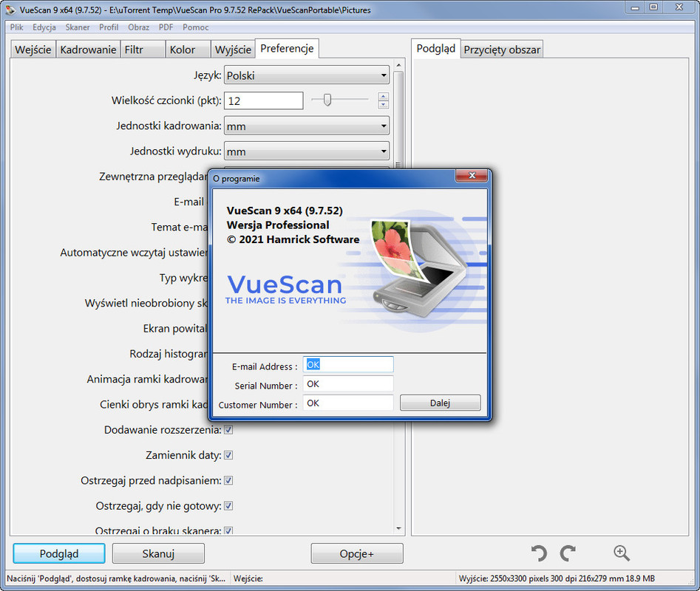Open the Pomoc menu
This screenshot has height=591, width=700.
[196, 27]
